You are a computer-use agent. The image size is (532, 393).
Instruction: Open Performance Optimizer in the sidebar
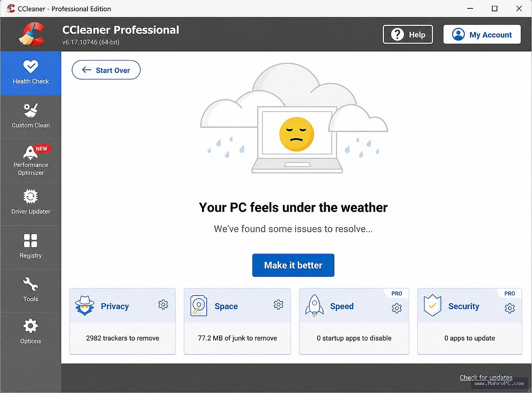point(31,160)
